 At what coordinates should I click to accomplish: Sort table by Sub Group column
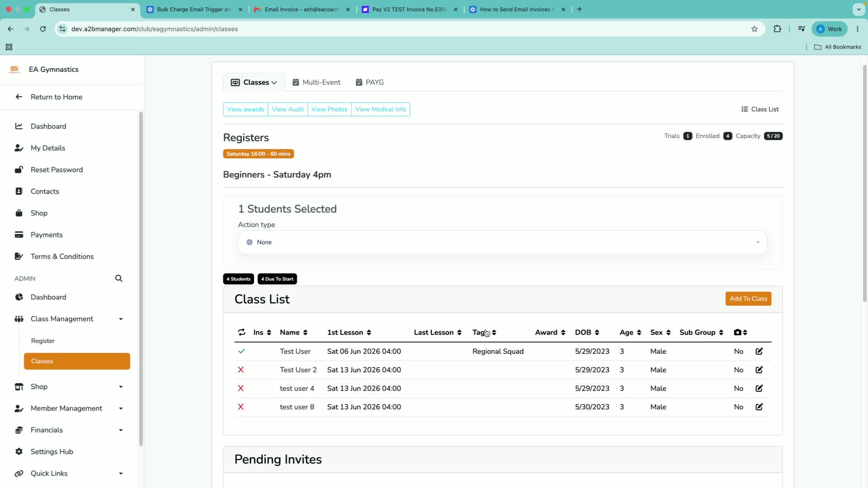point(701,332)
